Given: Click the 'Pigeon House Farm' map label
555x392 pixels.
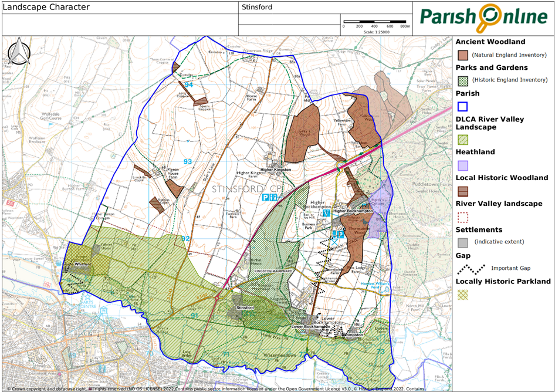Looking at the screenshot, I should [172, 174].
